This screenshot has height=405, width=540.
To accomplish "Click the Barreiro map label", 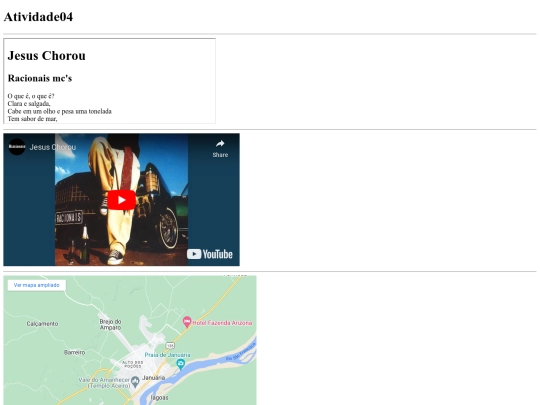I will [74, 352].
